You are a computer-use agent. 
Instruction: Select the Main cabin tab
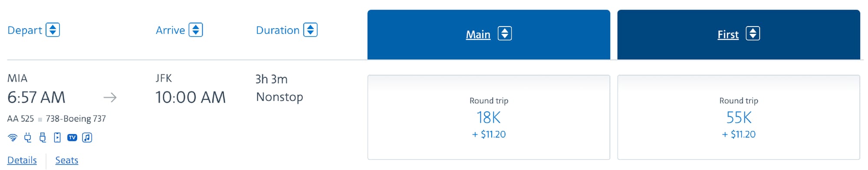tap(489, 34)
